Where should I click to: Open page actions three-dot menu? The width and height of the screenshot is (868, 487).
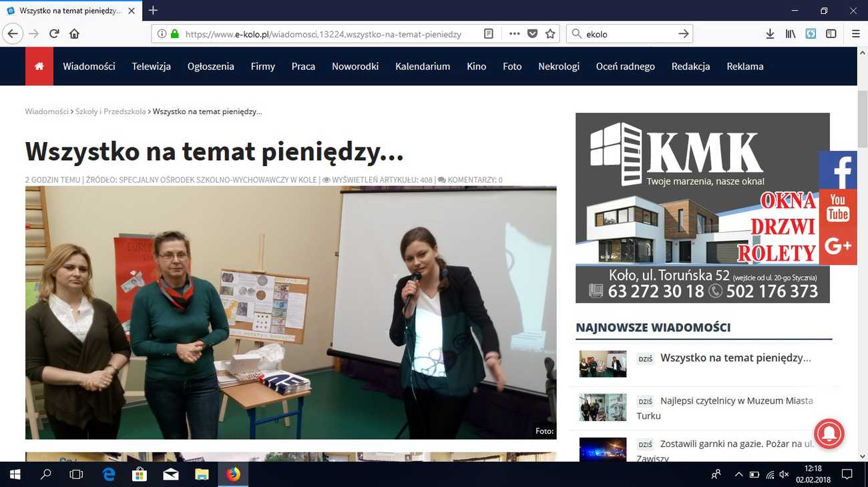pos(514,33)
